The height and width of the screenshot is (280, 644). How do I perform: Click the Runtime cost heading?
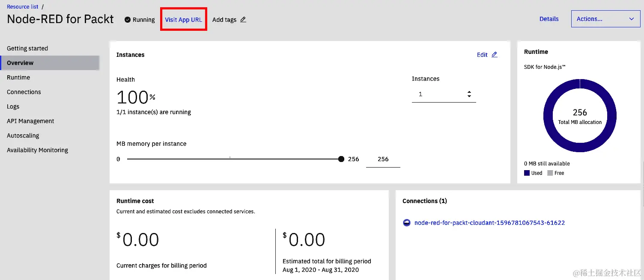135,201
